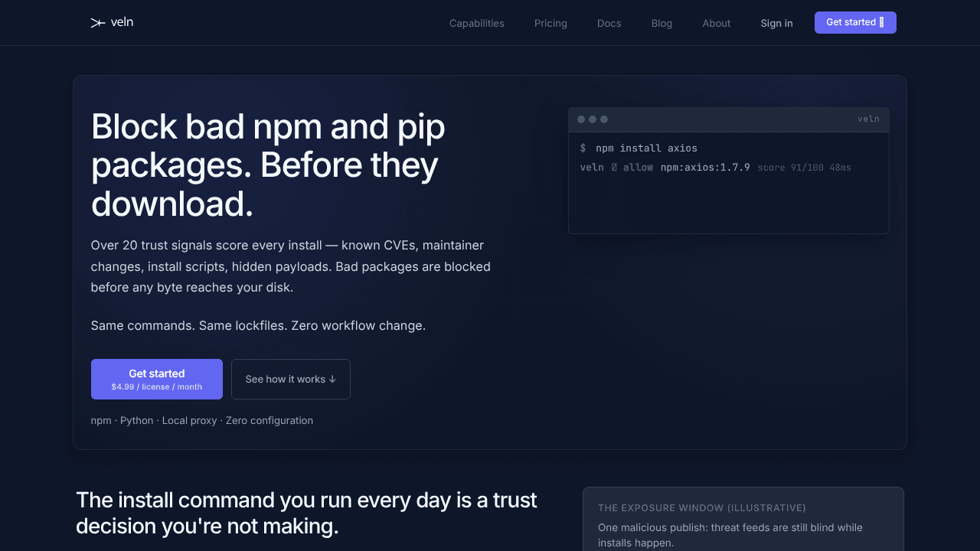This screenshot has width=980, height=551.
Task: Click the 'npm · Python · Local proxy' tagline
Action: tap(202, 420)
